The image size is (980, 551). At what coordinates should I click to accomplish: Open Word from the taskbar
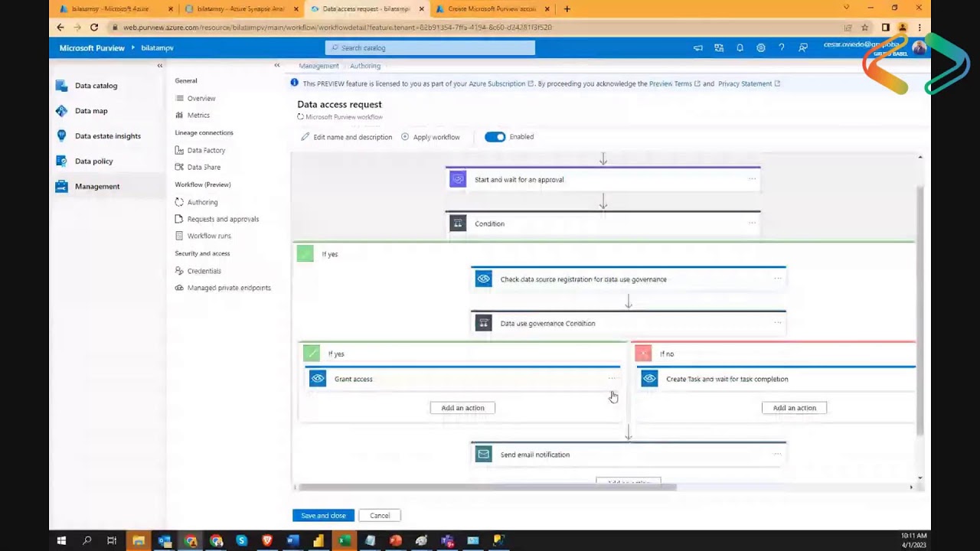pyautogui.click(x=292, y=541)
